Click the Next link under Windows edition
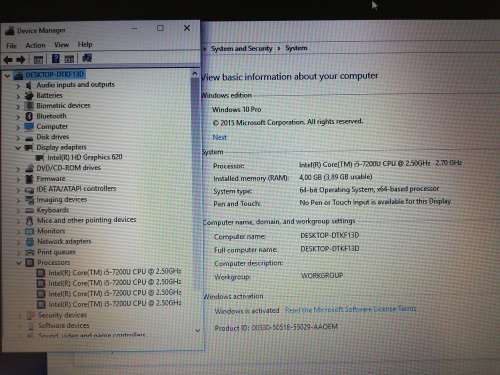This screenshot has width=500, height=375. point(219,137)
